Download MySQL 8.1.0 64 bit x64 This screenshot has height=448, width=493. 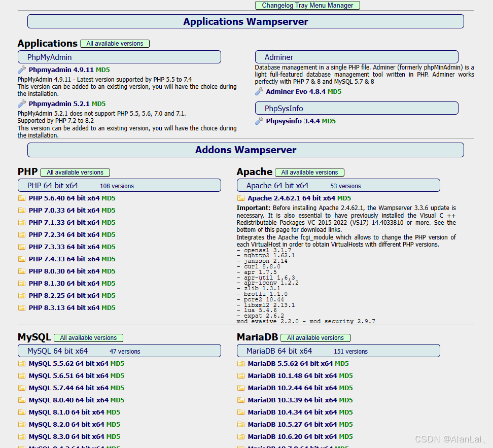pyautogui.click(x=66, y=412)
